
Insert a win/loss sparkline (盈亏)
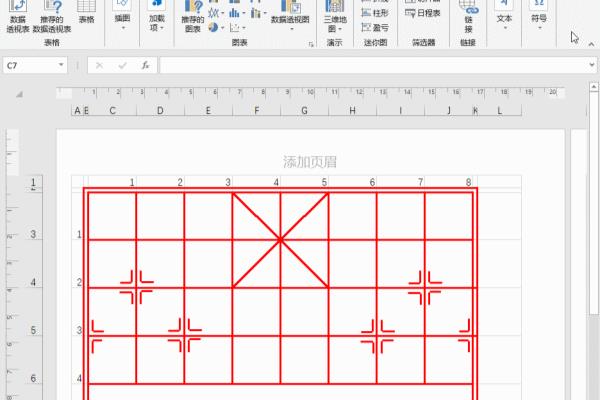point(376,29)
